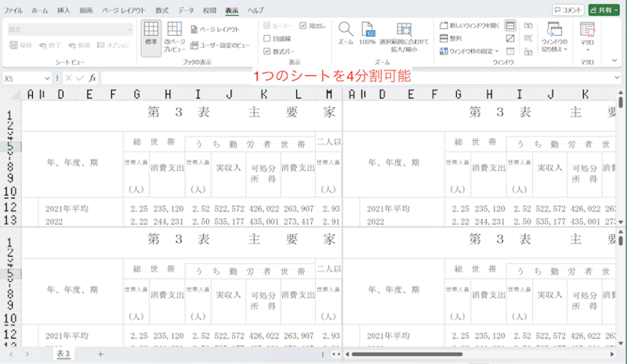The width and height of the screenshot is (627, 364).
Task: Click the マクロ macros icon
Action: (x=587, y=30)
